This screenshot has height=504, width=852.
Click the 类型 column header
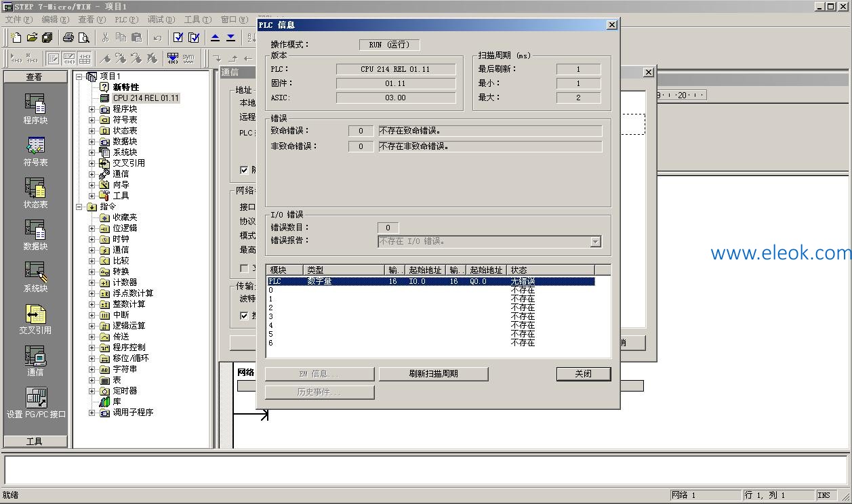tap(344, 270)
